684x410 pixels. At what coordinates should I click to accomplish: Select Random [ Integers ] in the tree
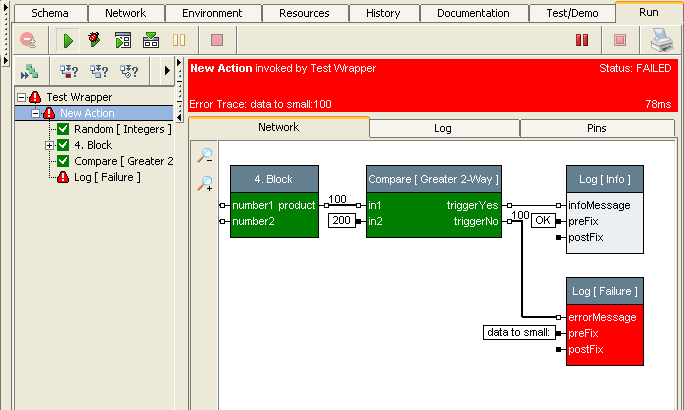tap(122, 129)
